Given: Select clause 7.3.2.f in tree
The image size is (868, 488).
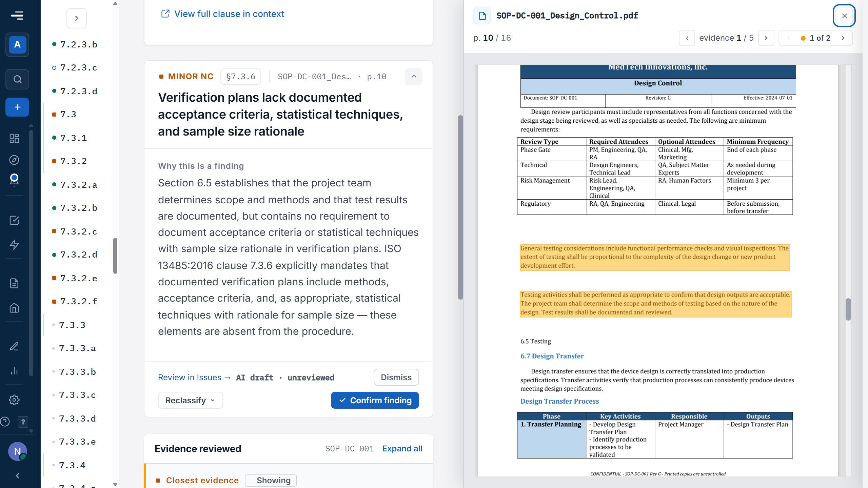Looking at the screenshot, I should pyautogui.click(x=75, y=301).
